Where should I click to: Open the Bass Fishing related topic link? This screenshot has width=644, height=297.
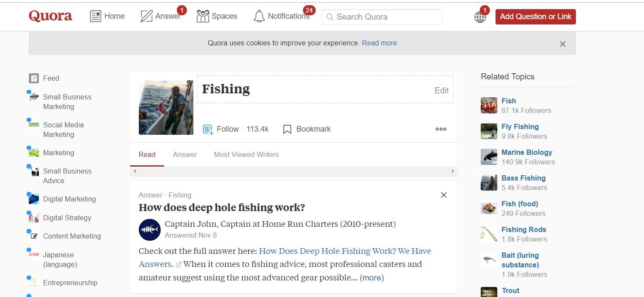[x=523, y=178]
